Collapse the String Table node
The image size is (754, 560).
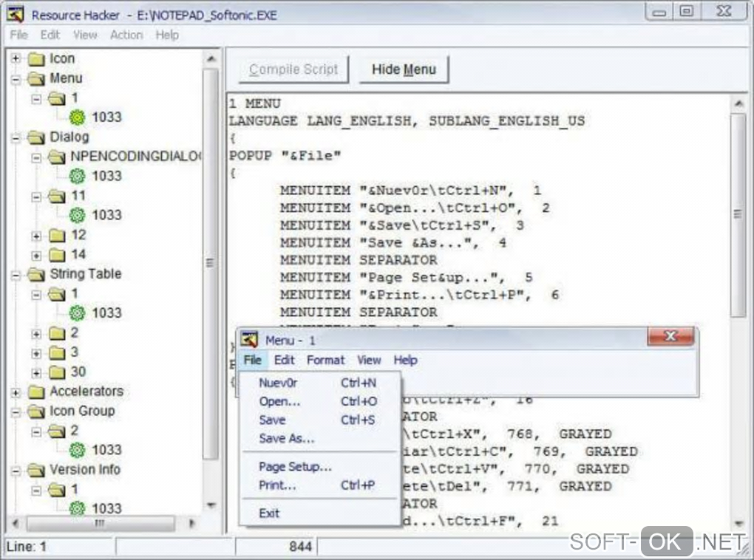16,275
